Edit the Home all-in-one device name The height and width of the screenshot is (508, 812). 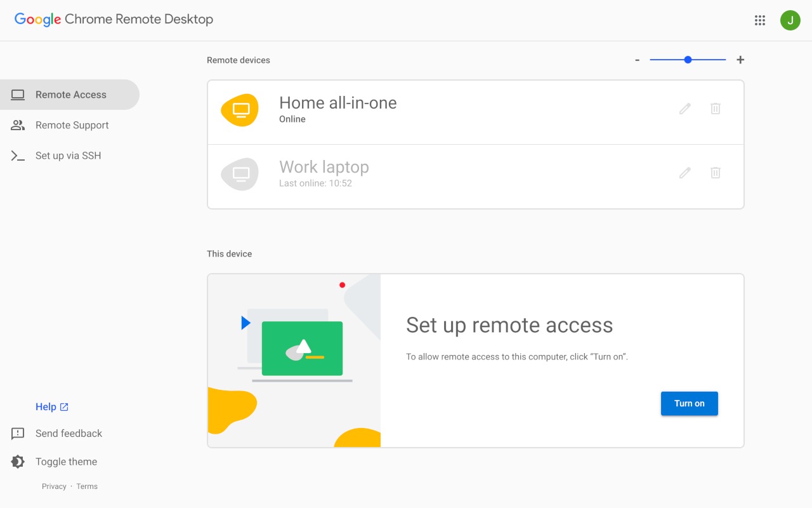click(684, 109)
